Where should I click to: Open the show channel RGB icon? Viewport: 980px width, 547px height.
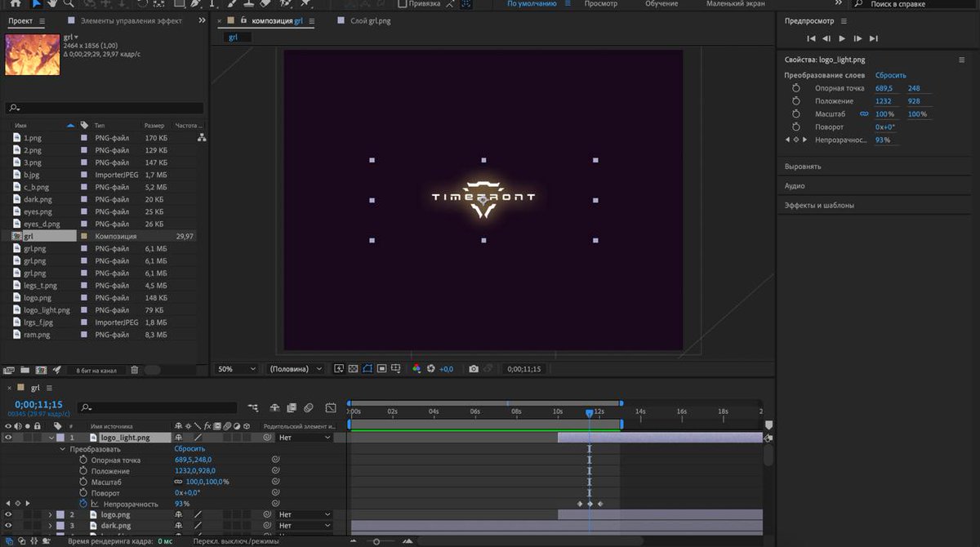tap(416, 369)
